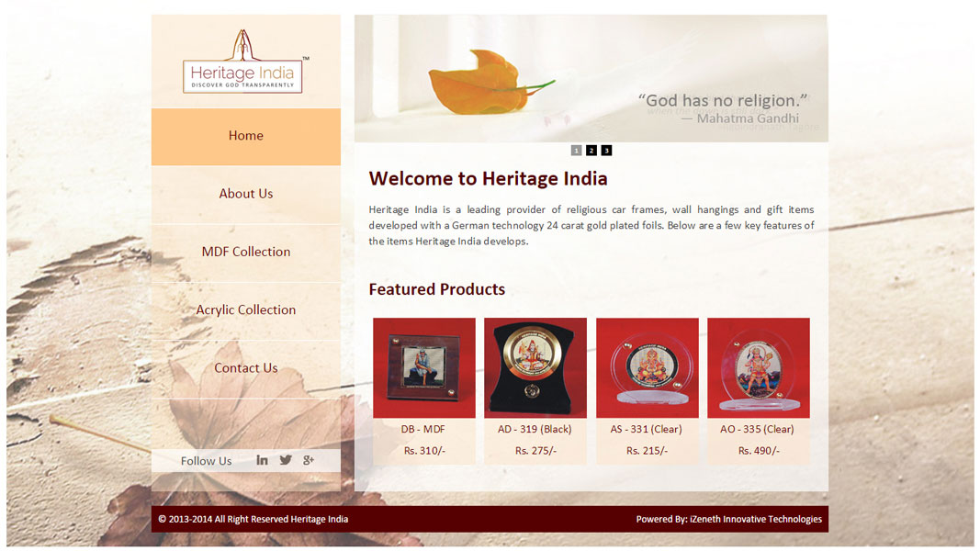This screenshot has height=551, width=980.
Task: Open the MDF Collection menu
Action: [x=245, y=253]
